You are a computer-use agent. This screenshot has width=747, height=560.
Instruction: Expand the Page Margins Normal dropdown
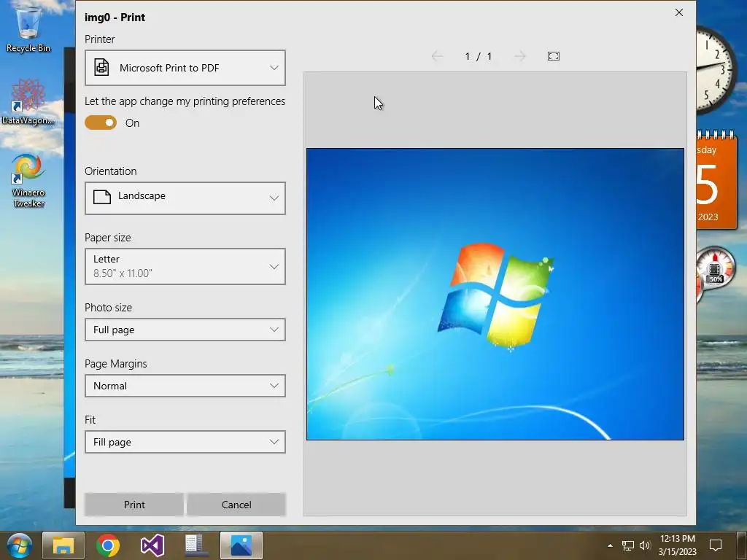pyautogui.click(x=185, y=386)
